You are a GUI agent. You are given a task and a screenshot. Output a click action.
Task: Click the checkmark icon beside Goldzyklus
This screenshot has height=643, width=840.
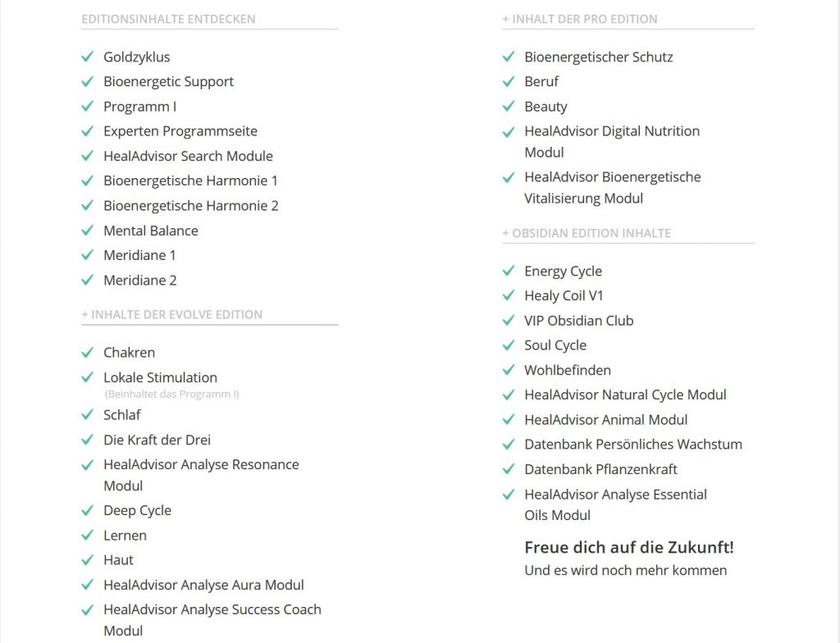[87, 57]
